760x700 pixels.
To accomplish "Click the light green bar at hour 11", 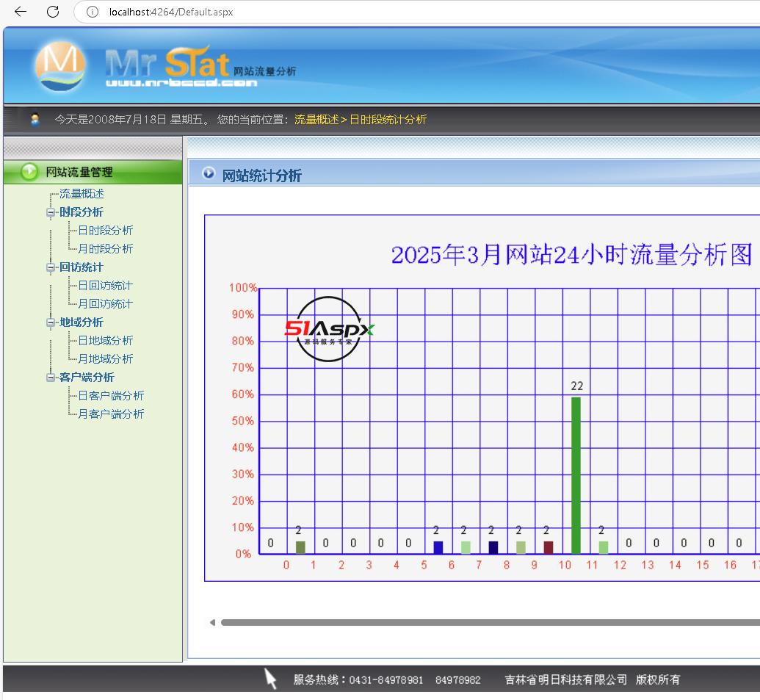I will click(604, 548).
